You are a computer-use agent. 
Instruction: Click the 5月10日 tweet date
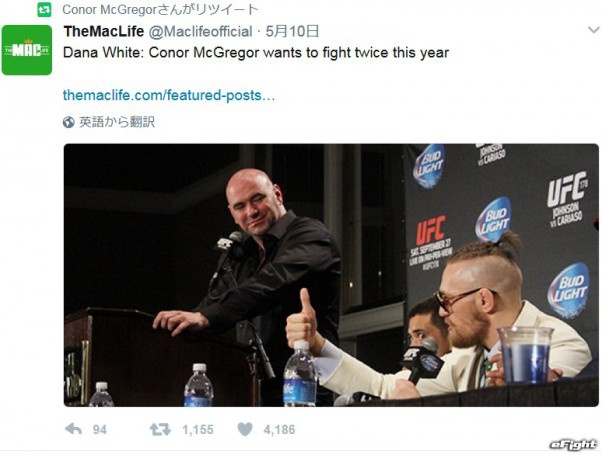point(292,31)
